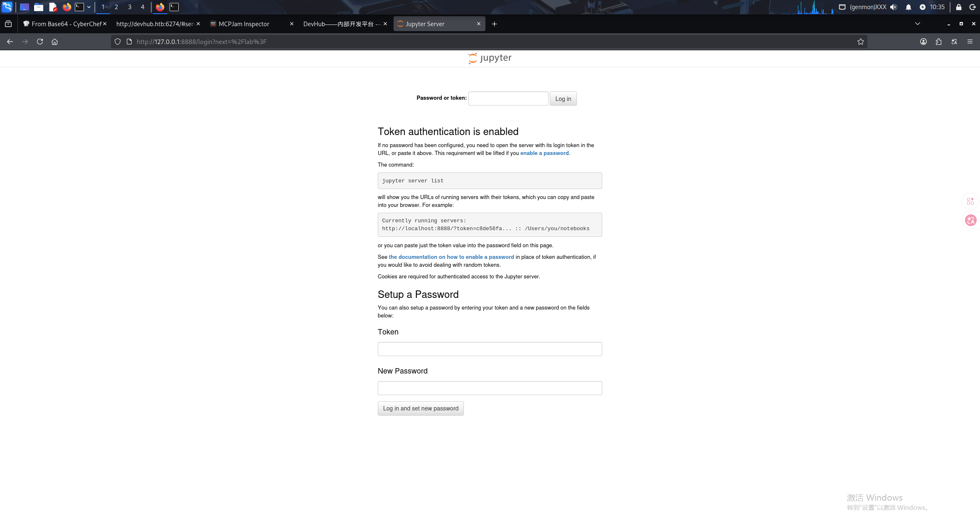
Task: Click the Token authentication is enabled heading
Action: (448, 132)
